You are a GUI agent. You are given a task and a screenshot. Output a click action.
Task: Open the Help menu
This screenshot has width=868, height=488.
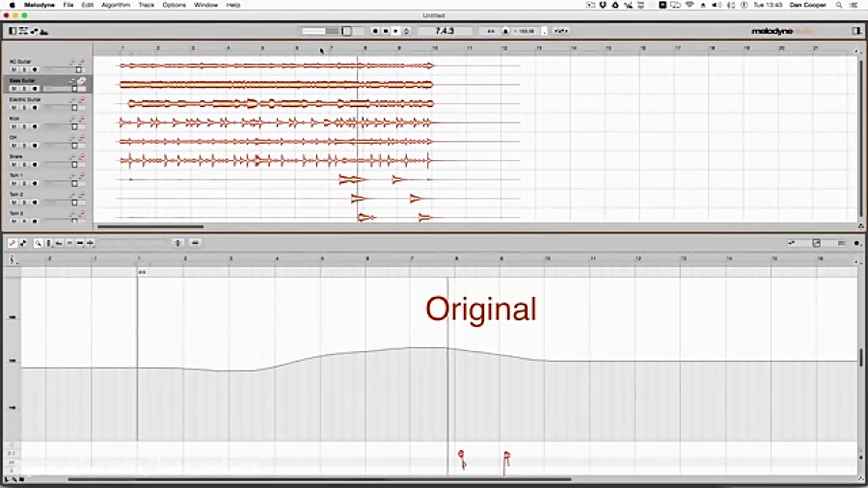tap(233, 5)
